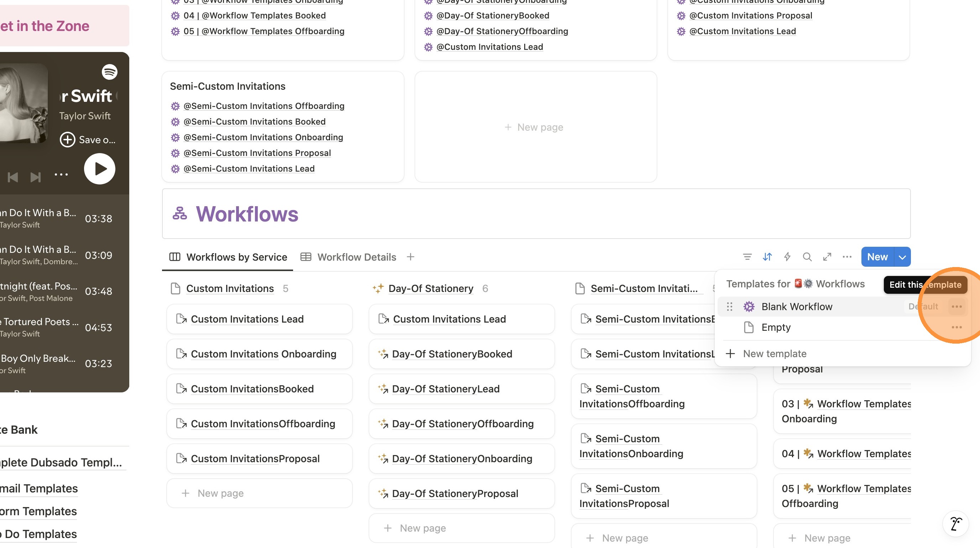
Task: Open Spotify widget more options menu
Action: click(61, 174)
